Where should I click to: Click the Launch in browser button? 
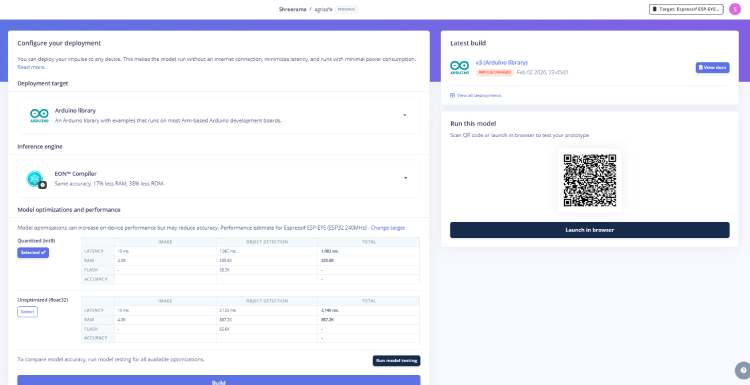click(x=590, y=230)
